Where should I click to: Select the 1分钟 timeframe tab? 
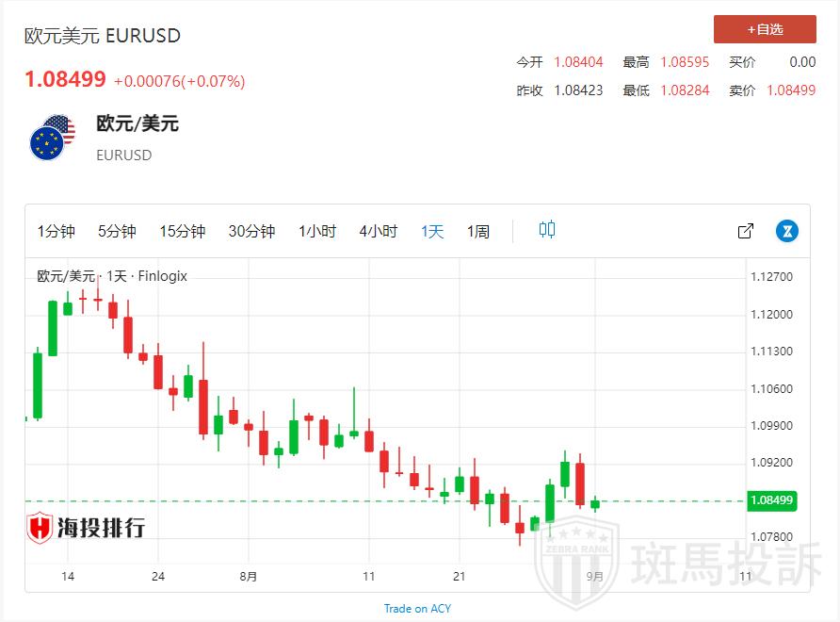[x=57, y=232]
